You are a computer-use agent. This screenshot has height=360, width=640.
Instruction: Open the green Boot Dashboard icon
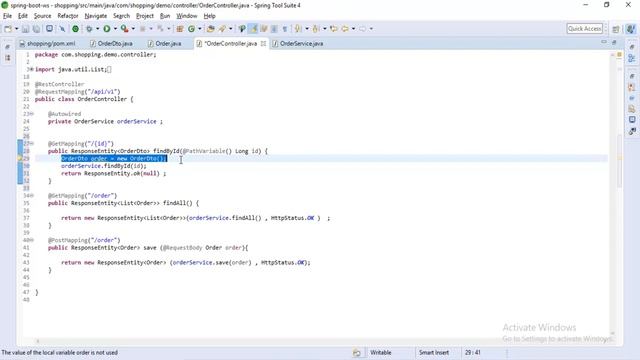tap(76, 29)
